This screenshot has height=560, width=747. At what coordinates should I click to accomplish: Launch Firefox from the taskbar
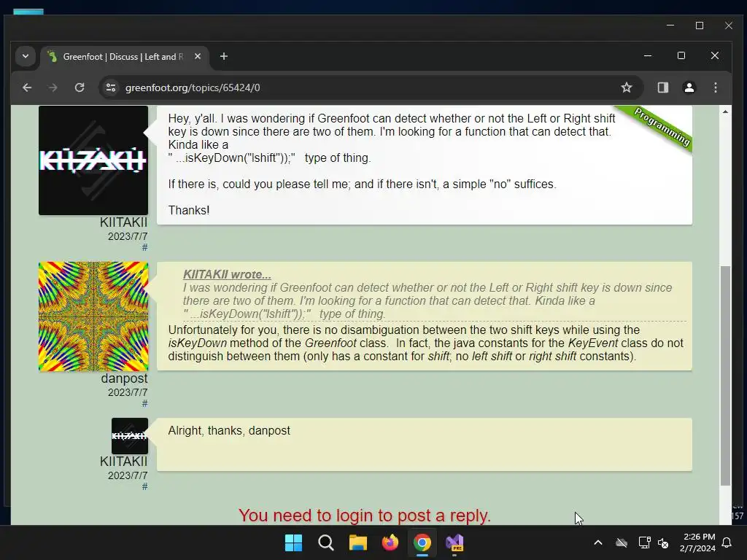pos(390,542)
